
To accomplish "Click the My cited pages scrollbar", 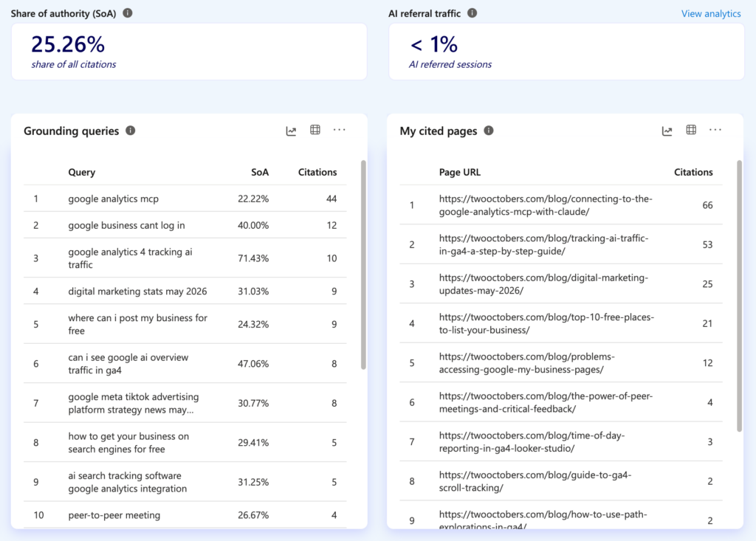I will coord(739,296).
